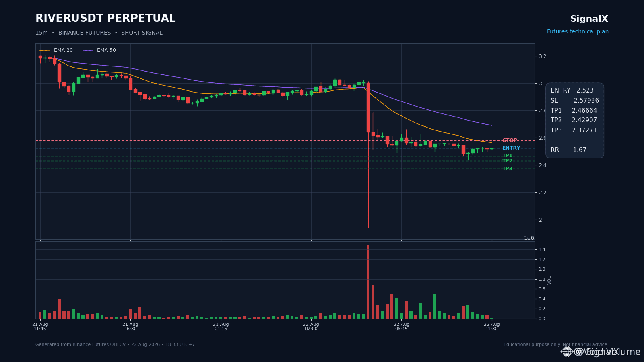Viewport: 644px width, 362px height.
Task: Click the SignalX brand name at top right
Action: (589, 19)
